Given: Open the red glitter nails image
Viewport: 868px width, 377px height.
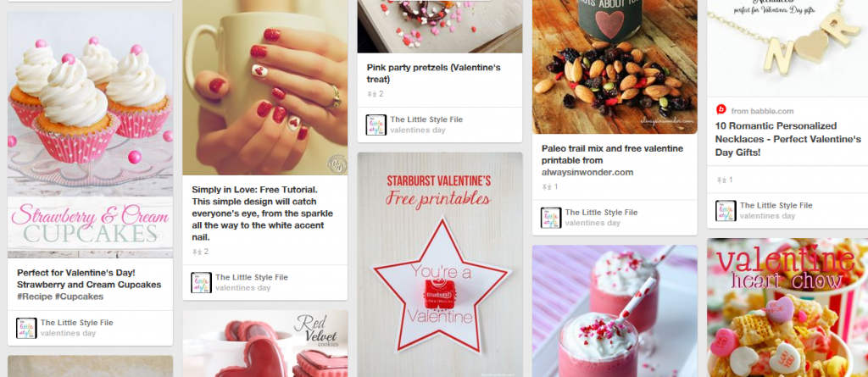Looking at the screenshot, I should [265, 87].
